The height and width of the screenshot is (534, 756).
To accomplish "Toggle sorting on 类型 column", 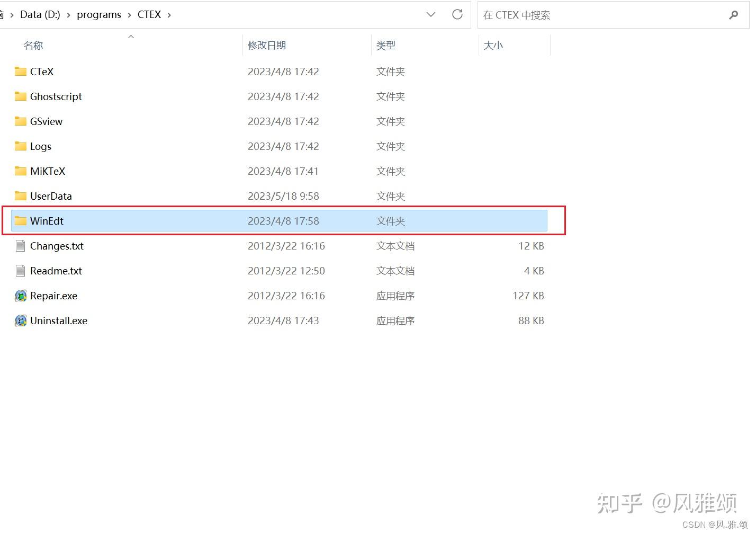I will point(386,45).
